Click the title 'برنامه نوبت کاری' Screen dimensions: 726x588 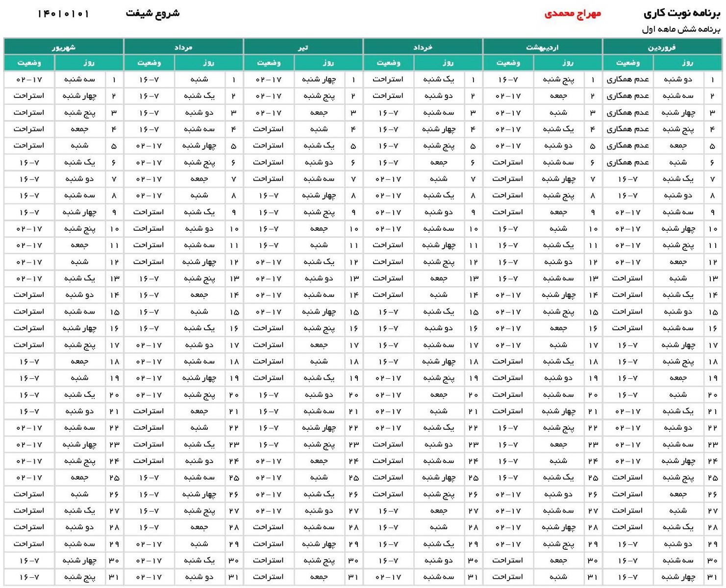click(682, 13)
